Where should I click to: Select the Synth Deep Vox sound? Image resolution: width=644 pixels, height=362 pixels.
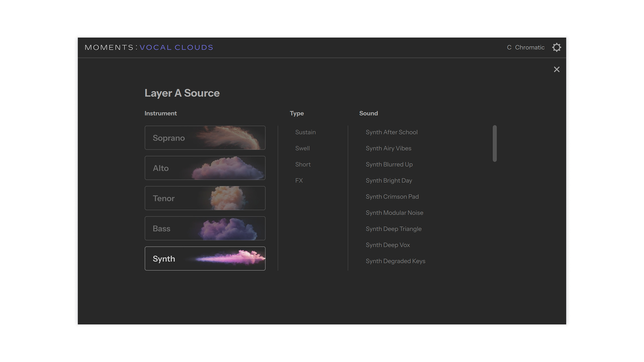pyautogui.click(x=388, y=245)
